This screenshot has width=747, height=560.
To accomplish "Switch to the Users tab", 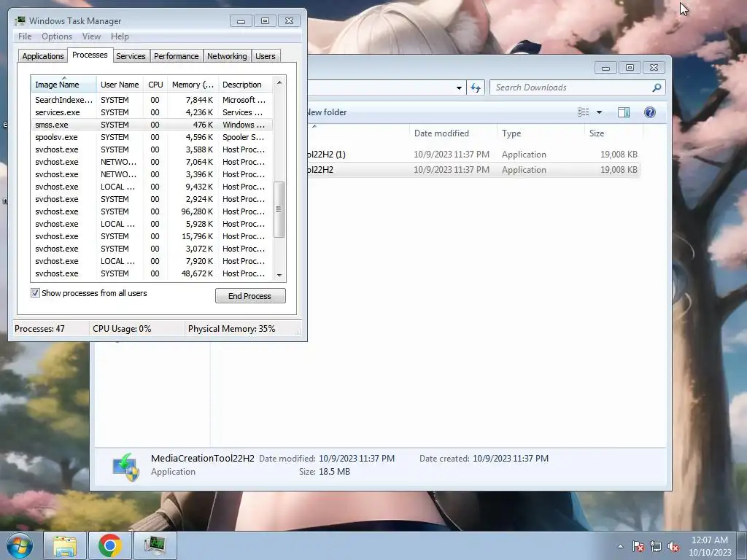I will (266, 56).
